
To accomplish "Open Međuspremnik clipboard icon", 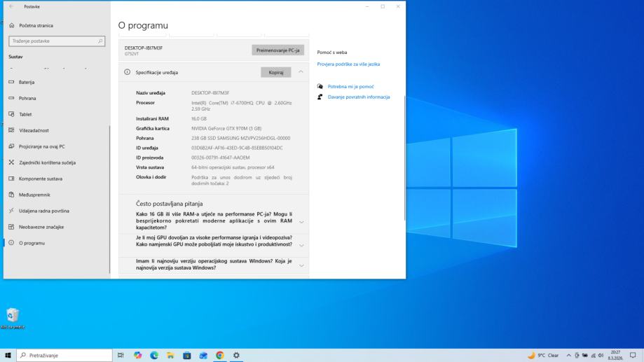I will 11,195.
